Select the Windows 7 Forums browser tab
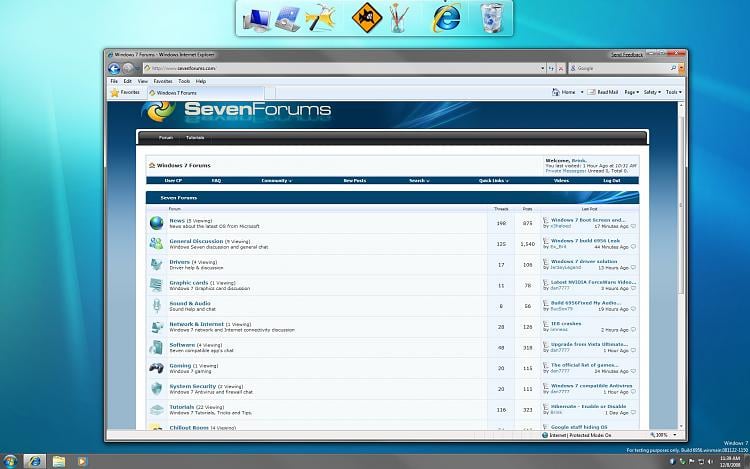Screen dimensions: 750x469 coord(206,93)
